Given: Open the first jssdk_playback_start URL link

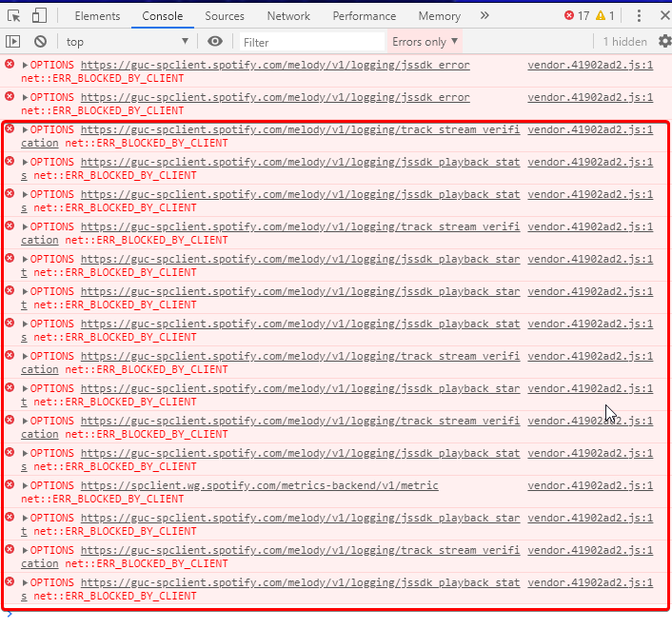Looking at the screenshot, I should [300, 259].
